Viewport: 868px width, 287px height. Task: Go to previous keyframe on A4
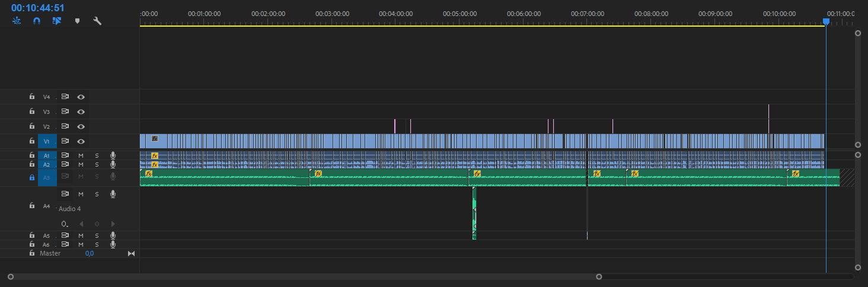pos(81,224)
